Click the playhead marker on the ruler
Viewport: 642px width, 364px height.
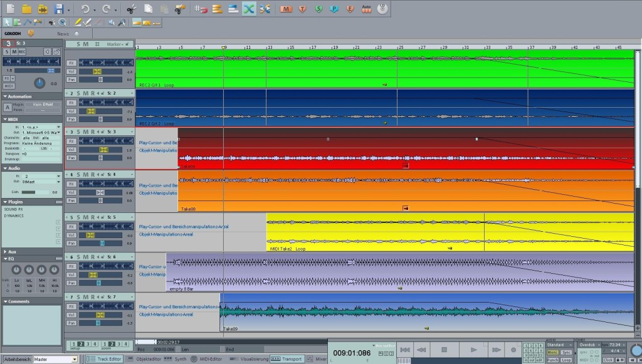(x=224, y=48)
